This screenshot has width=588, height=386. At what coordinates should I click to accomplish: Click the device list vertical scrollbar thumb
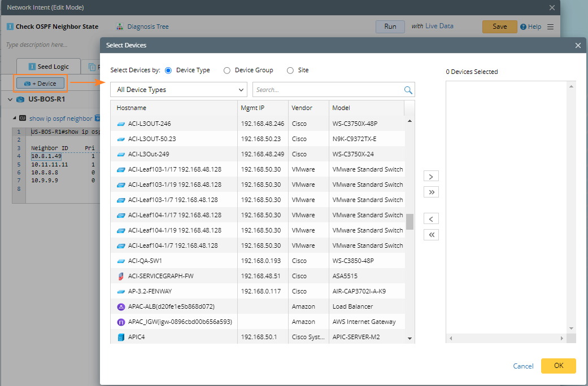tap(410, 222)
